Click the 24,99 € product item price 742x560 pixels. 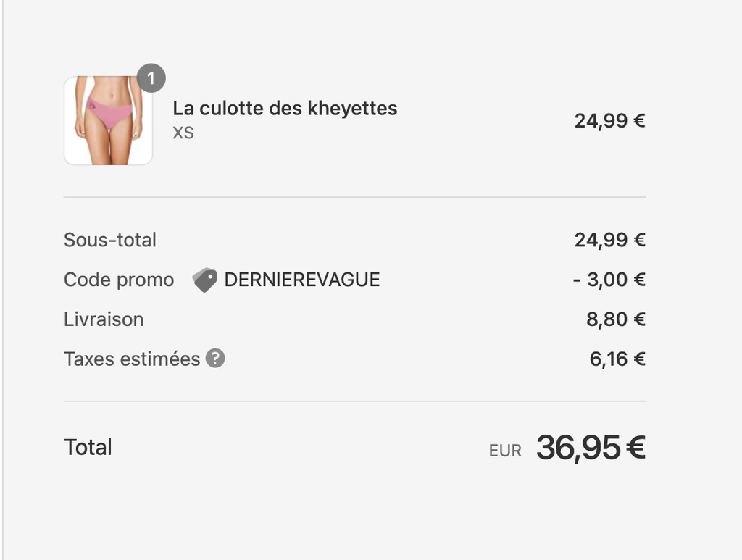click(609, 121)
